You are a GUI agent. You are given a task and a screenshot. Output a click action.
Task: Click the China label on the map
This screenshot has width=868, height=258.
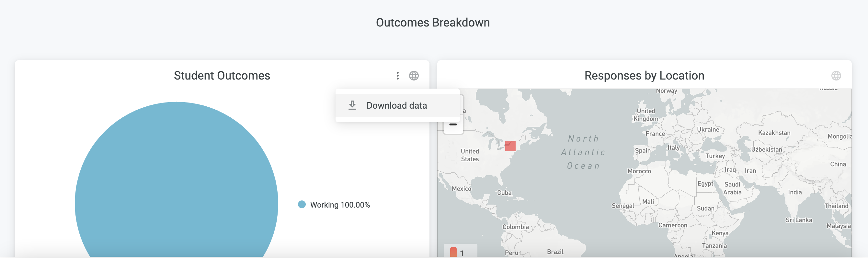pos(838,164)
